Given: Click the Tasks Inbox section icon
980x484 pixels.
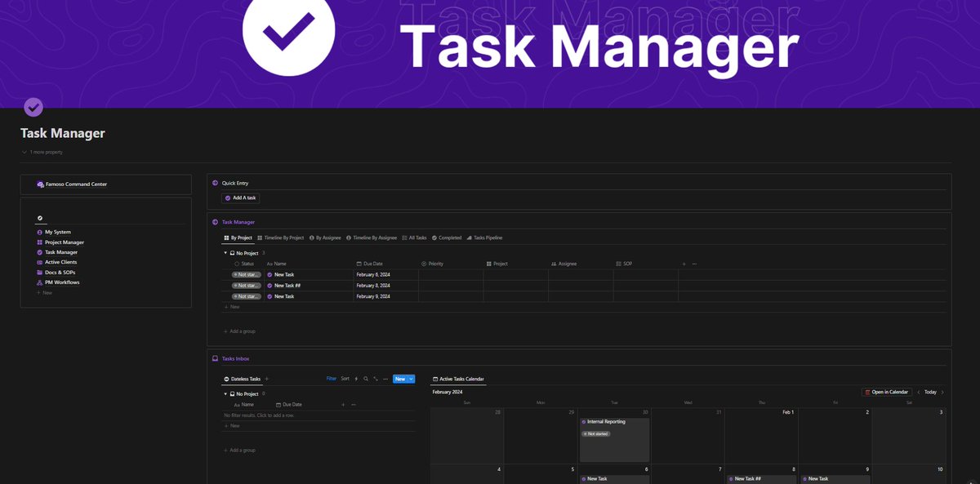Looking at the screenshot, I should pyautogui.click(x=216, y=358).
